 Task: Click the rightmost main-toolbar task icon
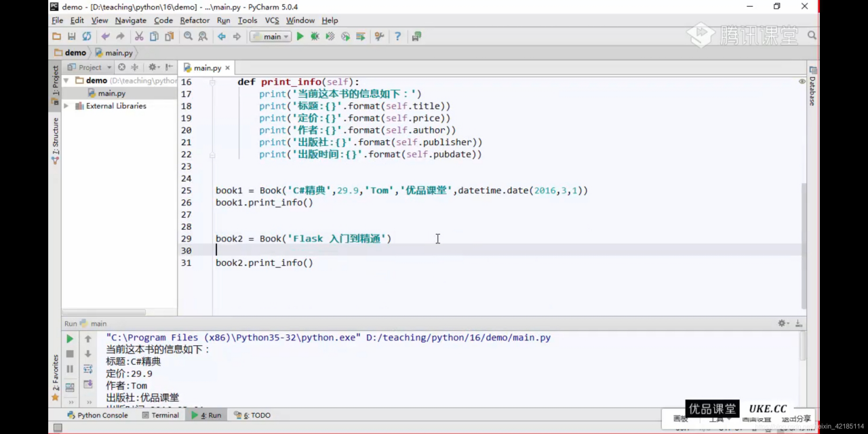pyautogui.click(x=416, y=37)
